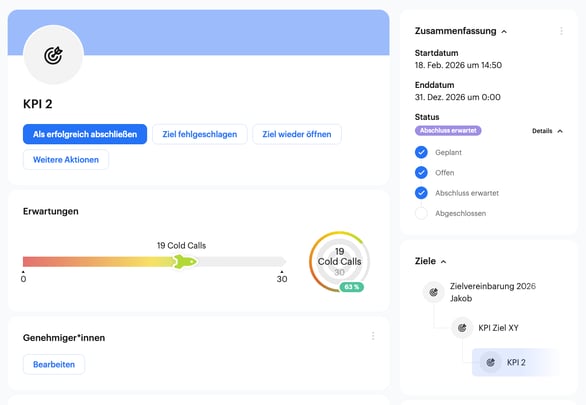Toggle the Offen status checkmark
Image resolution: width=586 pixels, height=405 pixels.
(x=421, y=173)
